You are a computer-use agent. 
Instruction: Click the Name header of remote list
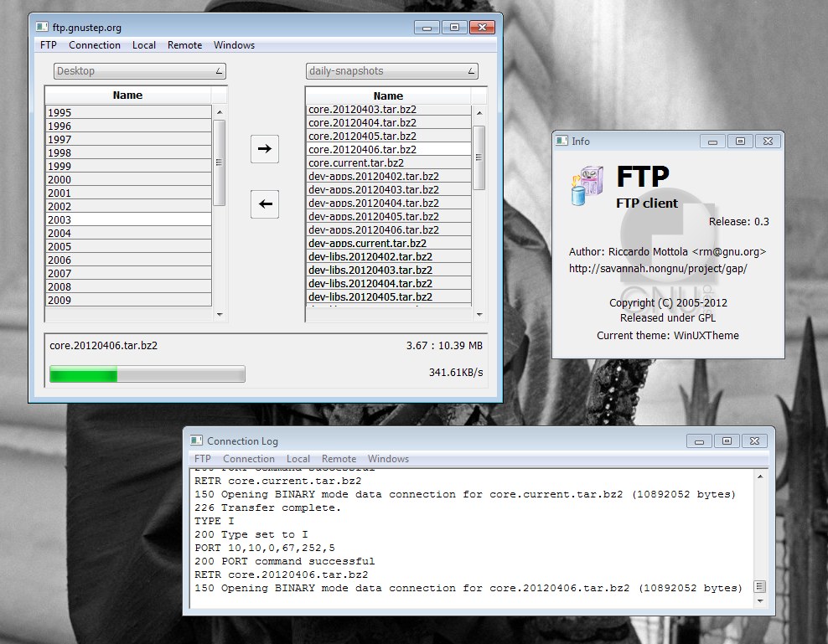[388, 95]
